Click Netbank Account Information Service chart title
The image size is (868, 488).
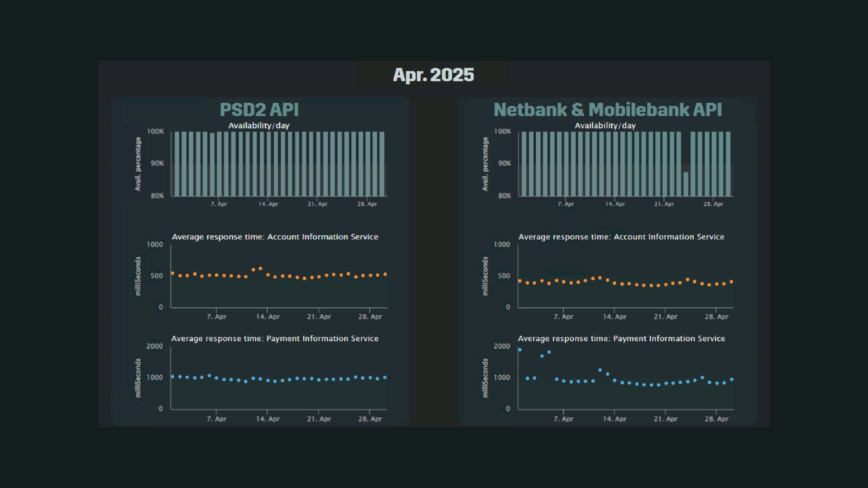point(621,237)
